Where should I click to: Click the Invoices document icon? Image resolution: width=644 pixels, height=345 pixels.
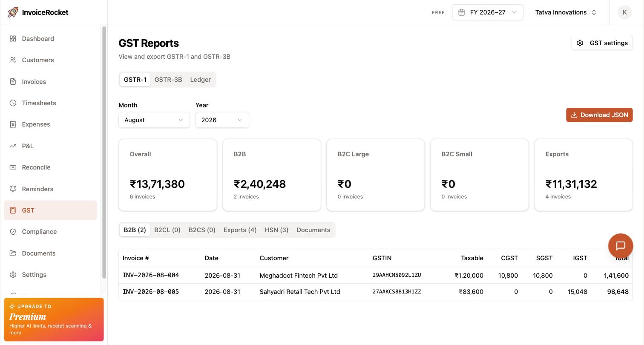(x=13, y=82)
